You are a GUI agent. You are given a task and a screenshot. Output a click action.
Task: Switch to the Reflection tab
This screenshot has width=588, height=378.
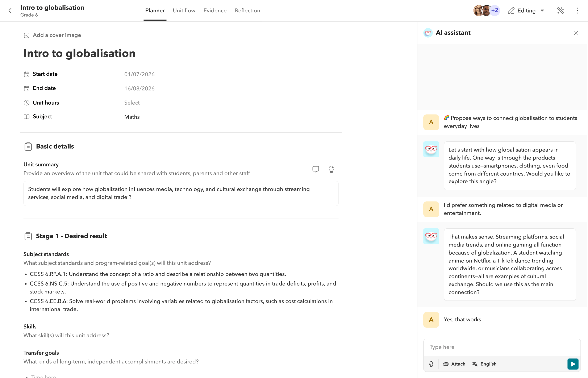247,11
